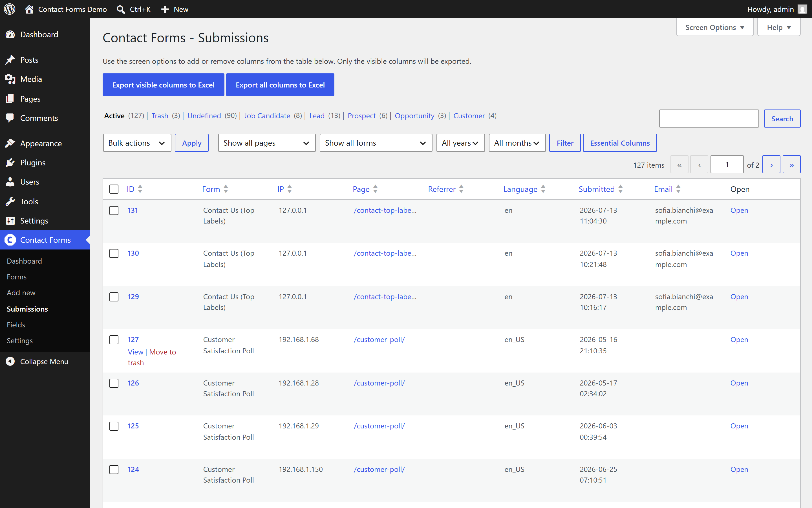The image size is (812, 508).
Task: Check the box for submission 125
Action: (114, 426)
